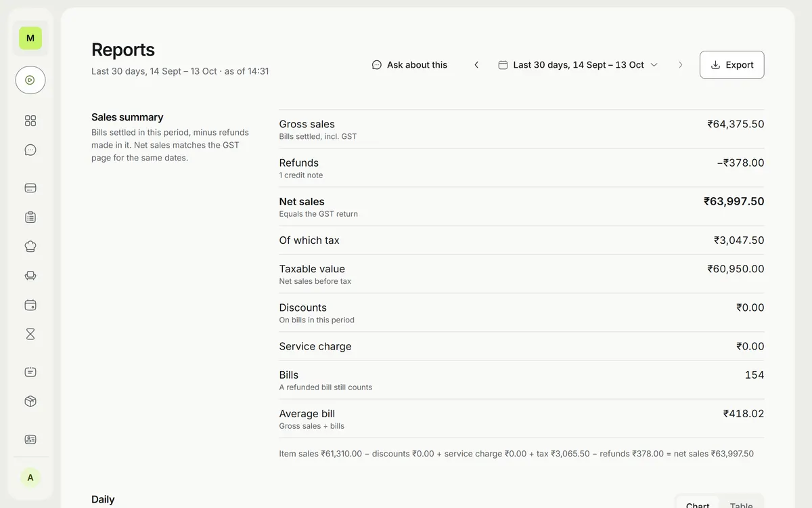Viewport: 812px width, 508px height.
Task: Click the green M workspace logo
Action: [x=30, y=38]
